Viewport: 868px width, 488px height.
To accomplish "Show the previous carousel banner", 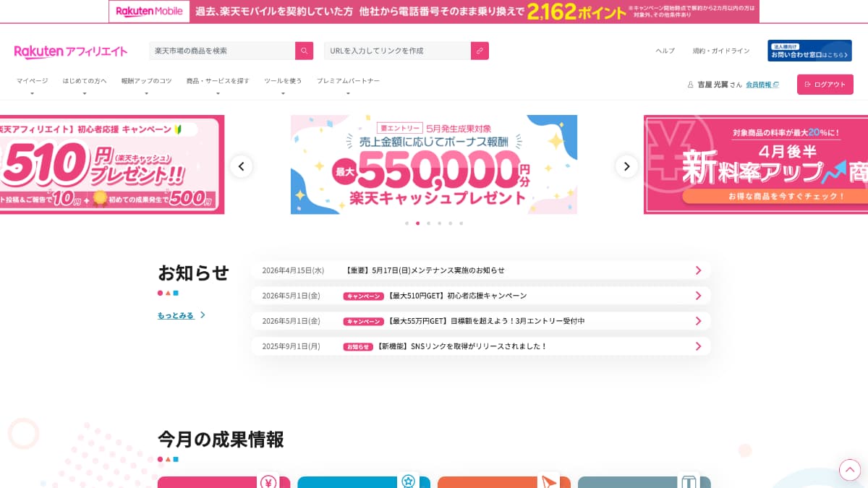I will (242, 166).
